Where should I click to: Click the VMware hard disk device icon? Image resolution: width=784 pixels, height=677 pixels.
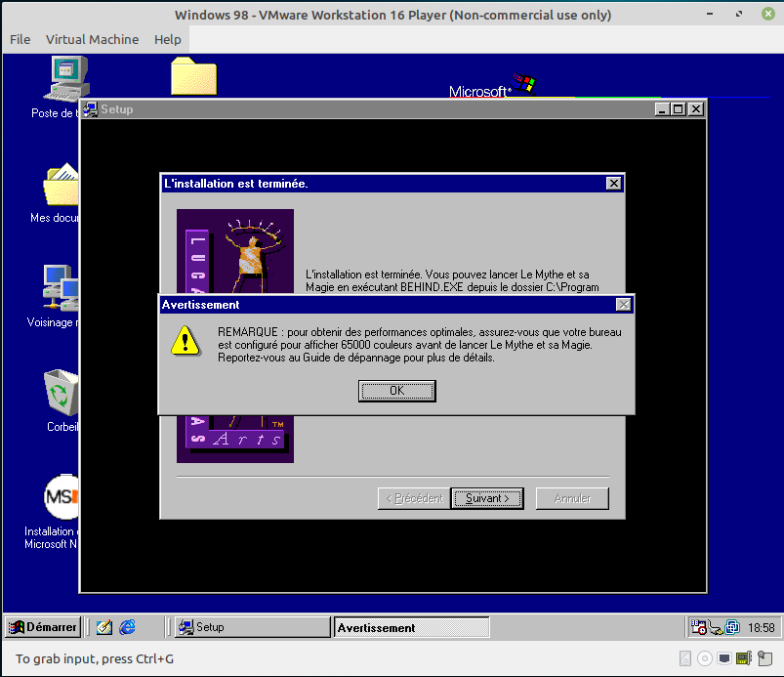coord(685,658)
